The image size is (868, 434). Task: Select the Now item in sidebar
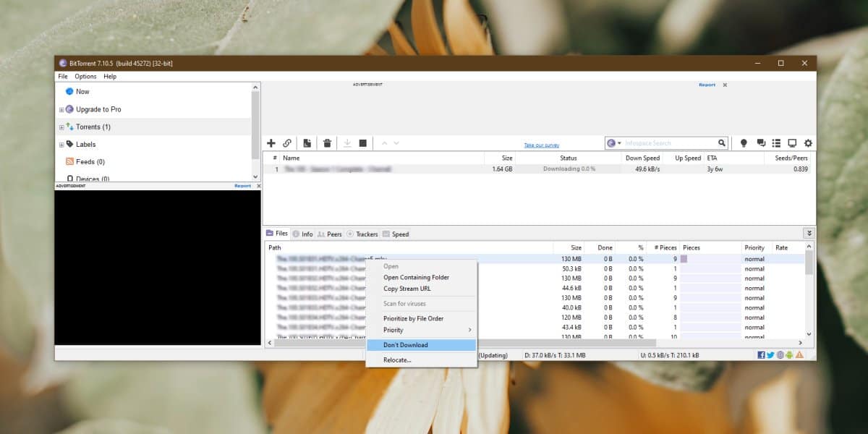82,92
